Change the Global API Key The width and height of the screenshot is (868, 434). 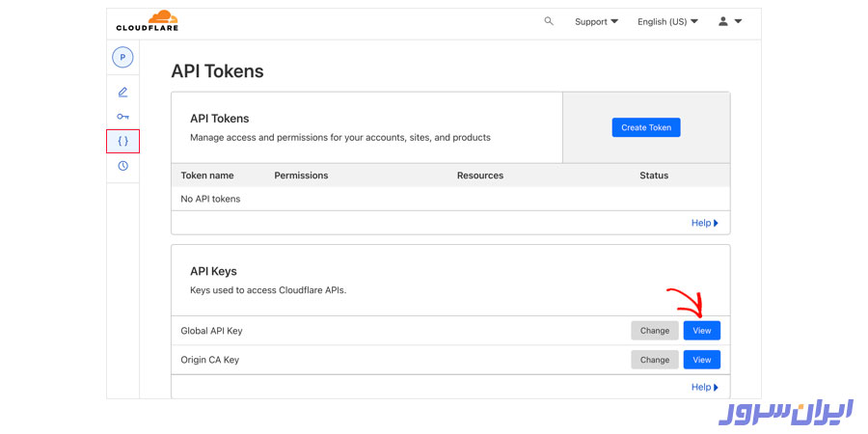tap(654, 331)
